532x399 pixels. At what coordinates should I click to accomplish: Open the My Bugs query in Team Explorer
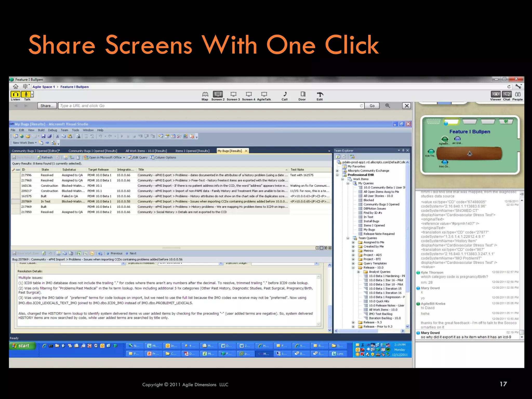click(x=369, y=230)
